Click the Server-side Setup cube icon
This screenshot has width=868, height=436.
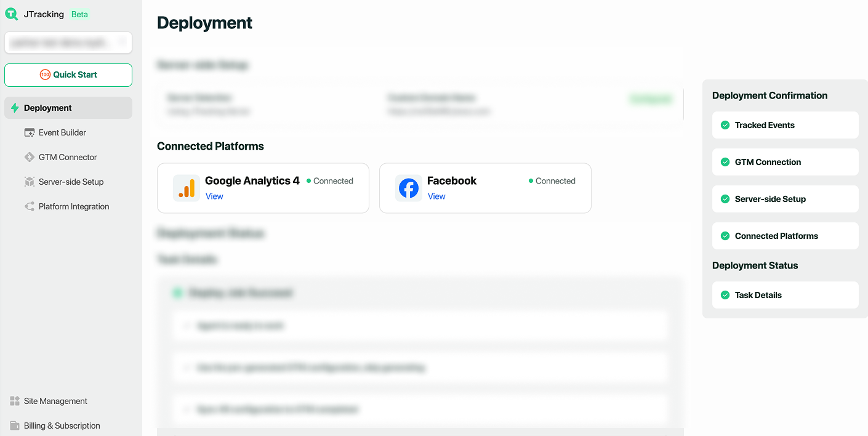(30, 182)
